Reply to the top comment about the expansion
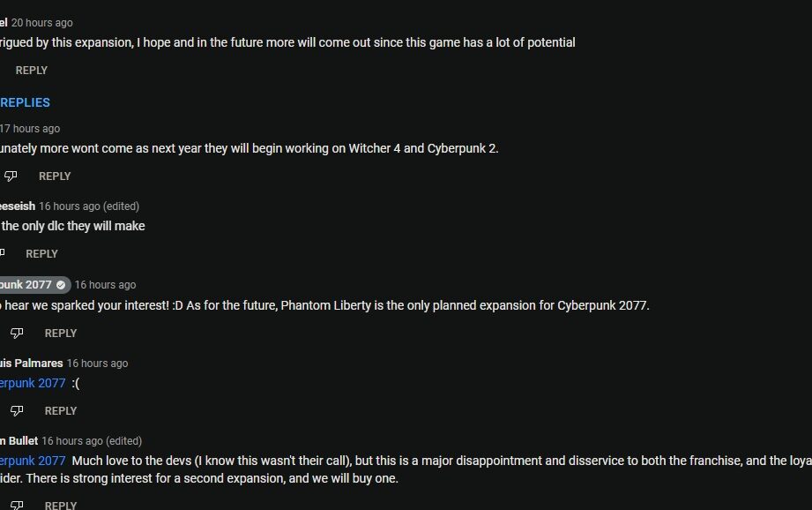812x510 pixels. point(32,71)
